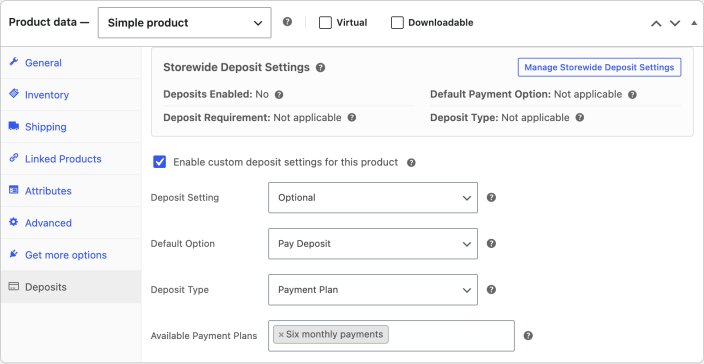Select the Deposits tab
The image size is (704, 364).
point(71,287)
